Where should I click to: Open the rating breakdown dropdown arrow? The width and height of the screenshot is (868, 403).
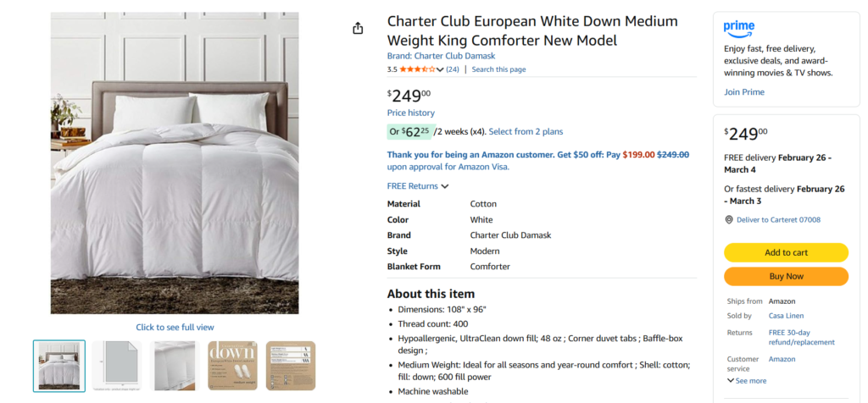(x=440, y=70)
